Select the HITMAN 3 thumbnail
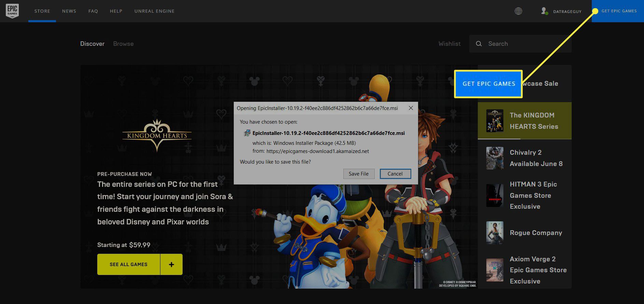Viewport: 644px width, 304px height. pos(495,195)
